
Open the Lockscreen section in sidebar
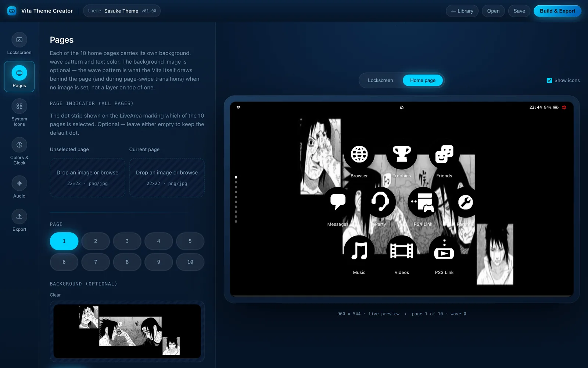[x=19, y=44]
